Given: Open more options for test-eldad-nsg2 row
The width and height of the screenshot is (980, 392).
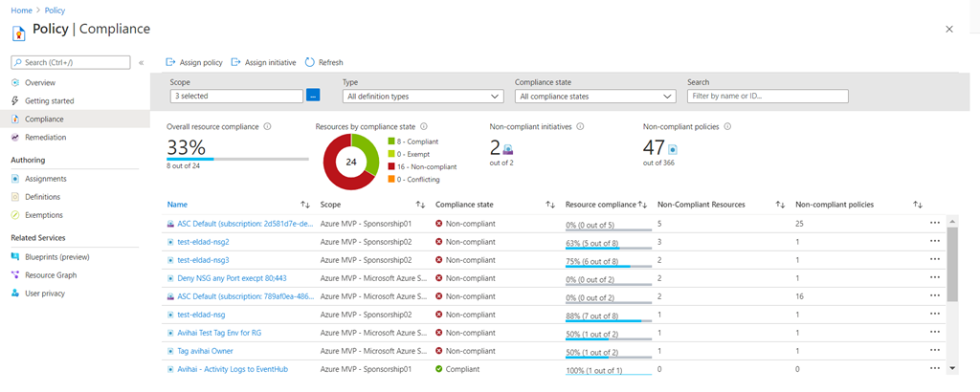Looking at the screenshot, I should point(934,242).
